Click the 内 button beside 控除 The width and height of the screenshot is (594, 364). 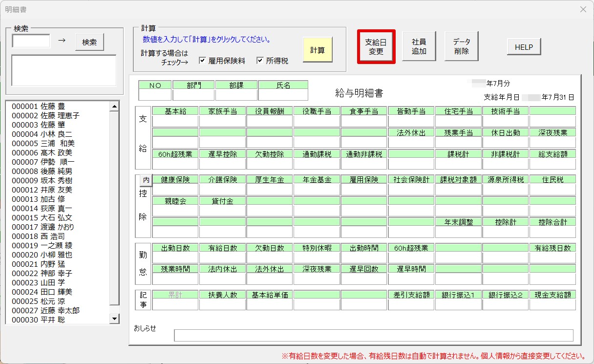(x=146, y=180)
